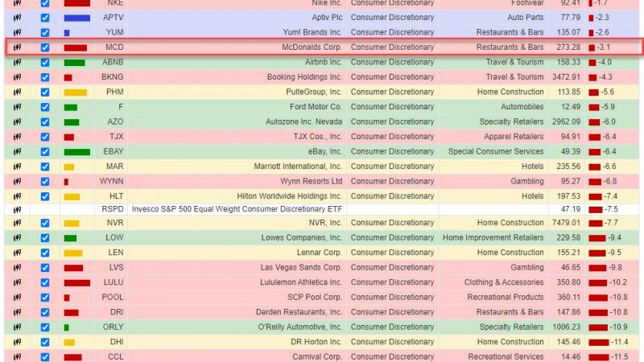The height and width of the screenshot is (362, 644).
Task: Click the price 7479.01 for NVR
Action: click(x=566, y=223)
